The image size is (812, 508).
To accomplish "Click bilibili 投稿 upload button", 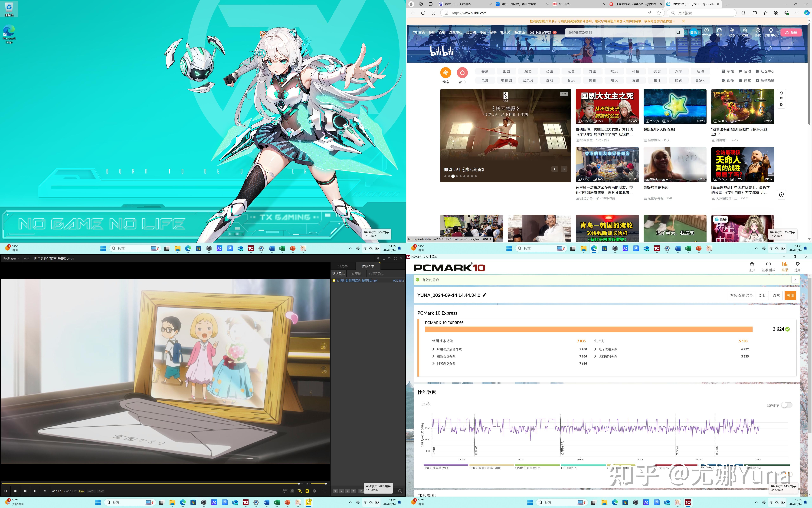I will (x=791, y=33).
